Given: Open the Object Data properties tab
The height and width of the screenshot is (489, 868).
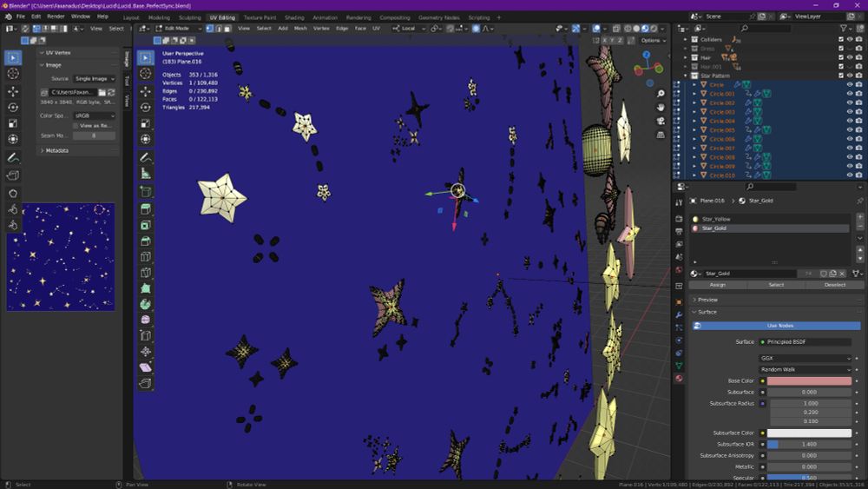Looking at the screenshot, I should click(680, 366).
